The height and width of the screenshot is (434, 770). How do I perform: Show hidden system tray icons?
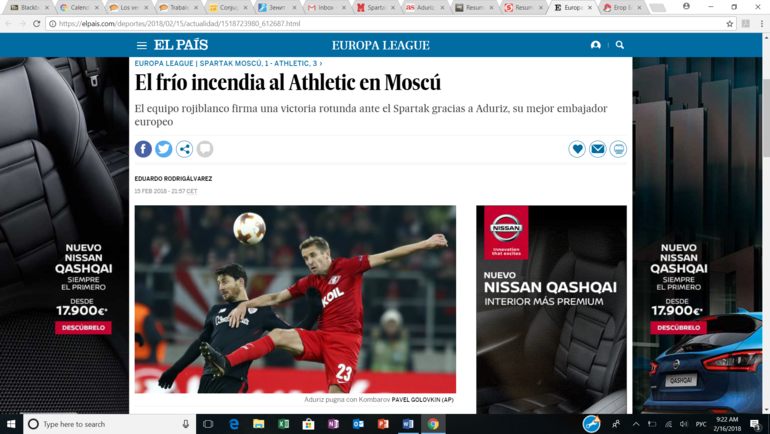[x=636, y=424]
